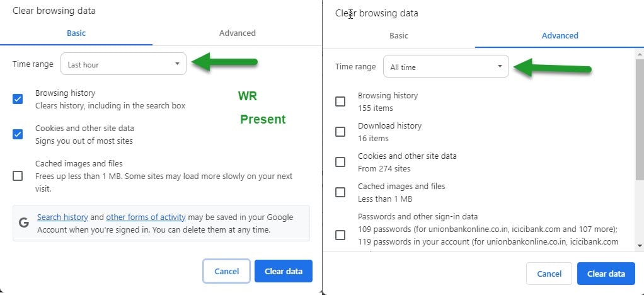
Task: Open the 'Last hour' time range dropdown
Action: coord(124,64)
